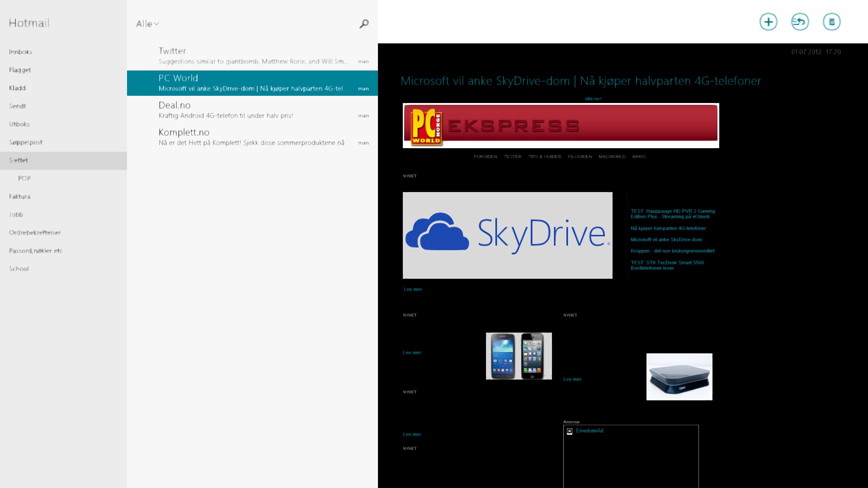The image size is (868, 488).
Task: Click the PC World Ekspress banner
Action: (x=561, y=126)
